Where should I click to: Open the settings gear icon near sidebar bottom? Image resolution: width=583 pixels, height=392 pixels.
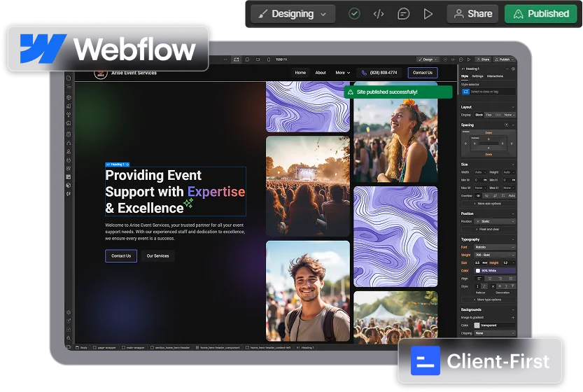pos(69,312)
